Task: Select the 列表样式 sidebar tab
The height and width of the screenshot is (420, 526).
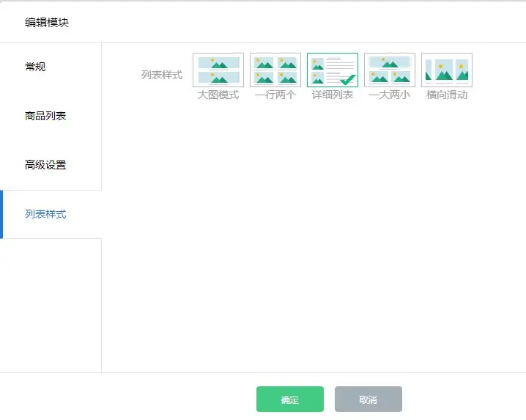Action: (45, 214)
